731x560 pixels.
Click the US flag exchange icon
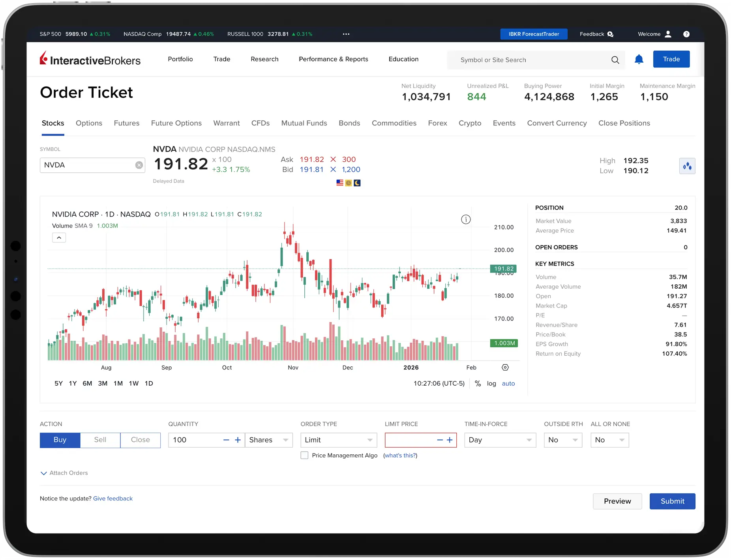tap(339, 183)
